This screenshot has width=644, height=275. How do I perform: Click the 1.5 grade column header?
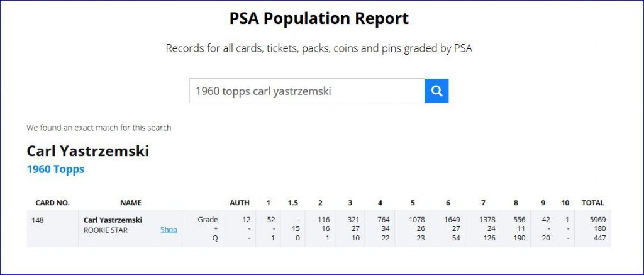click(x=292, y=203)
